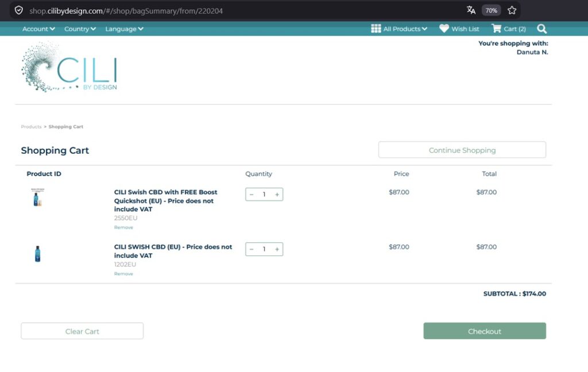Go to Products breadcrumb link

point(31,127)
